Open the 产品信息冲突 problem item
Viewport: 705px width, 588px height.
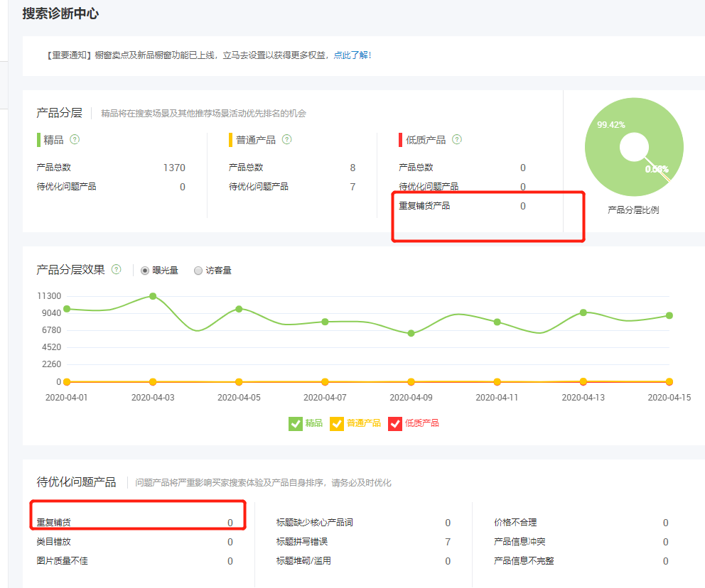(520, 542)
